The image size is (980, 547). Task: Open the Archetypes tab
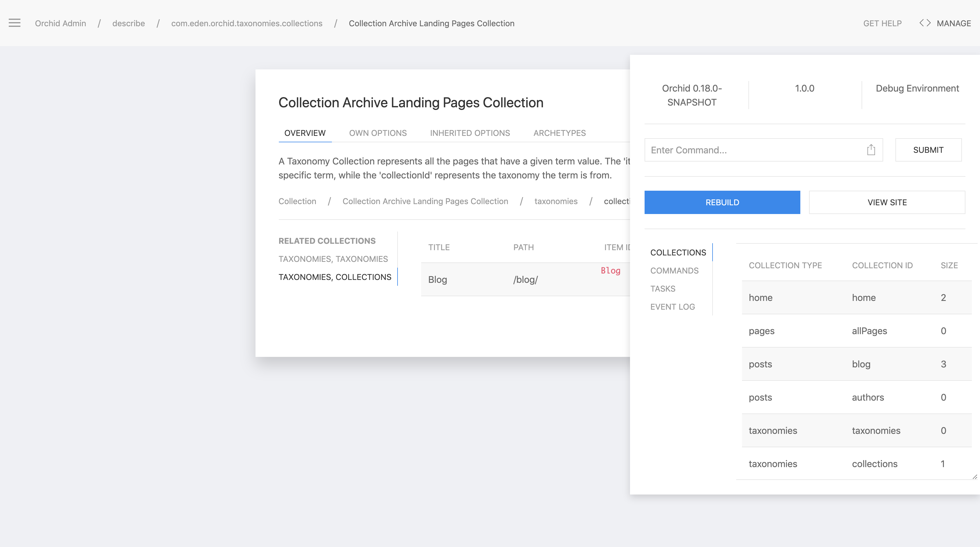click(559, 133)
